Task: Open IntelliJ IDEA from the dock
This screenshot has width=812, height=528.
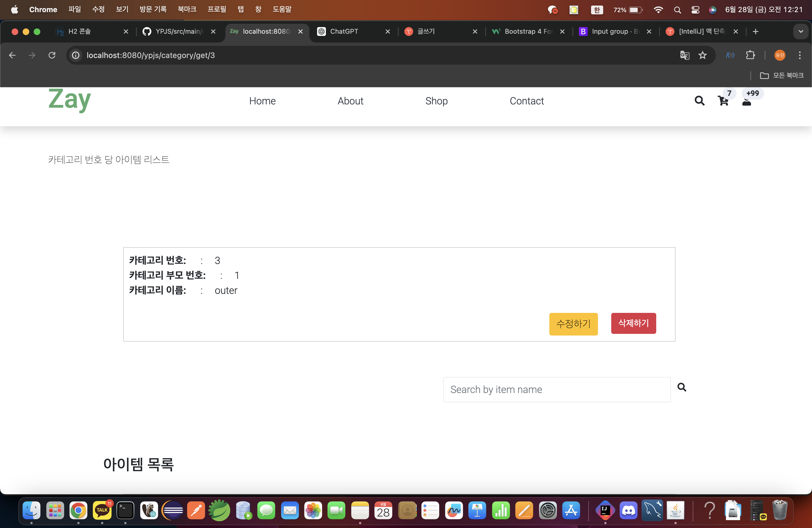Action: point(605,510)
